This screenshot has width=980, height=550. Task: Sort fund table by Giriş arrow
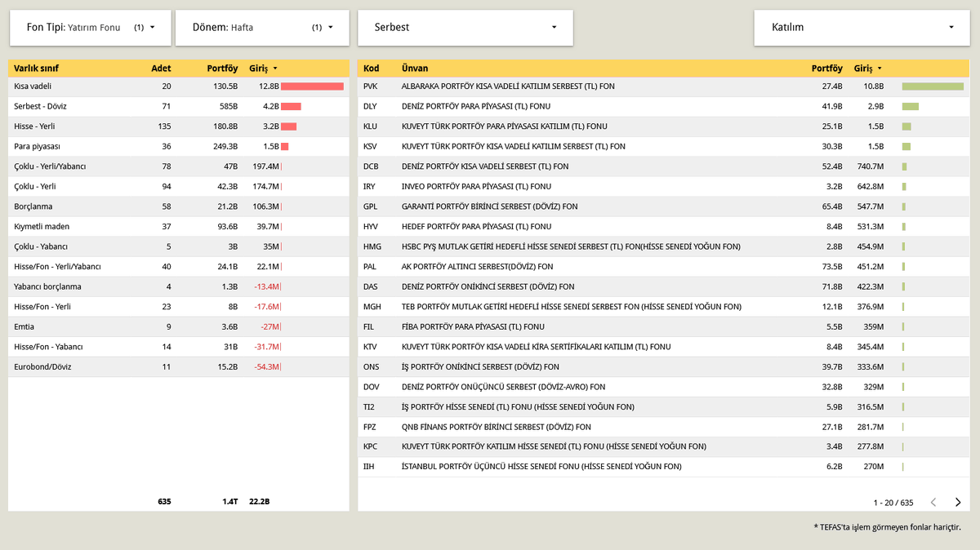coord(880,69)
